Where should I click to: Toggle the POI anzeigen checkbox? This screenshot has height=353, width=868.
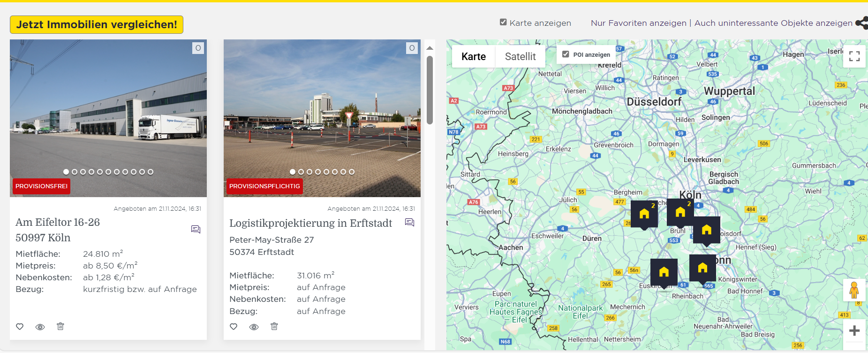[x=566, y=54]
